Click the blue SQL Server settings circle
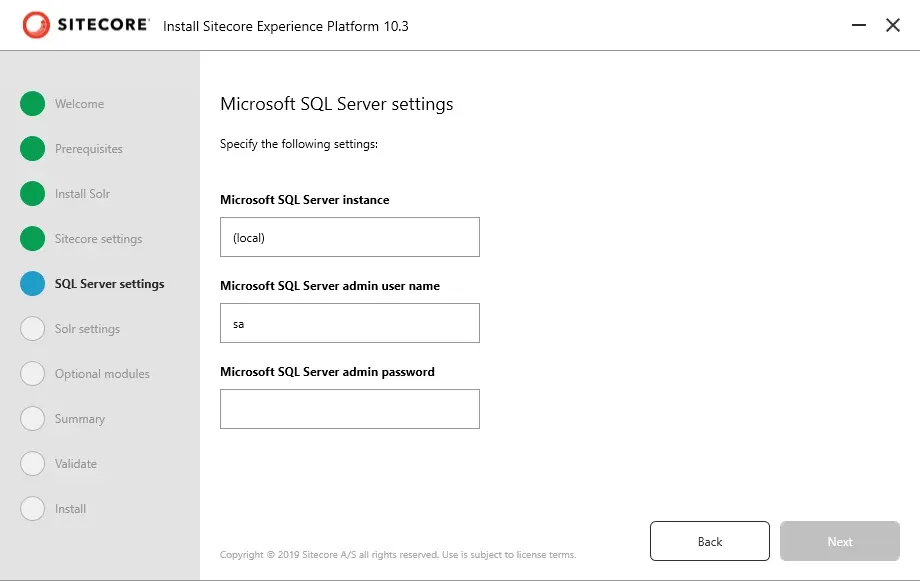Viewport: 920px width, 581px height. coord(33,284)
